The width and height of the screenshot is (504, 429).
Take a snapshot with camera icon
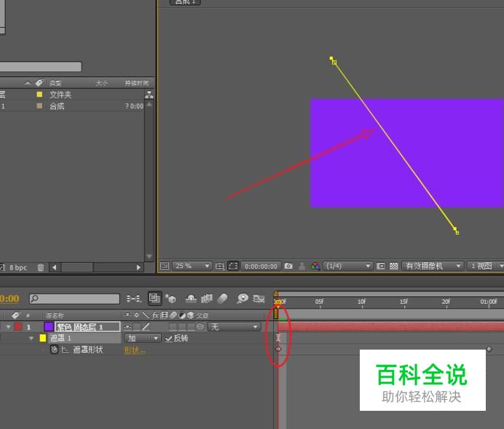(288, 266)
